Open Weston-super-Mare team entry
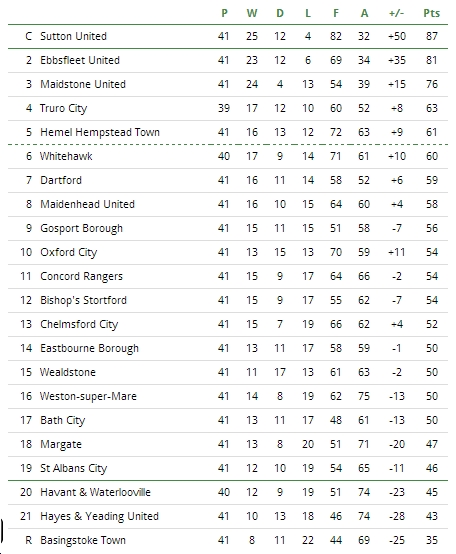This screenshot has height=554, width=456. [88, 396]
